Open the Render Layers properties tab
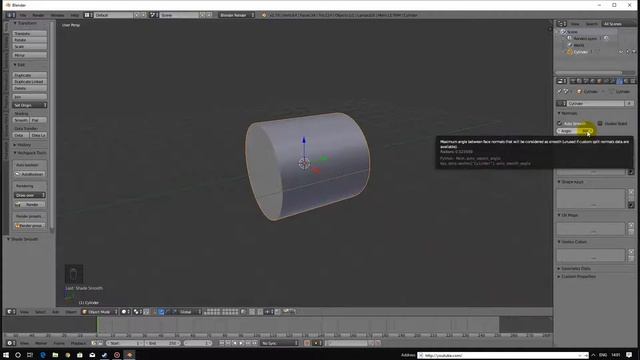This screenshot has width=640, height=360. [579, 81]
